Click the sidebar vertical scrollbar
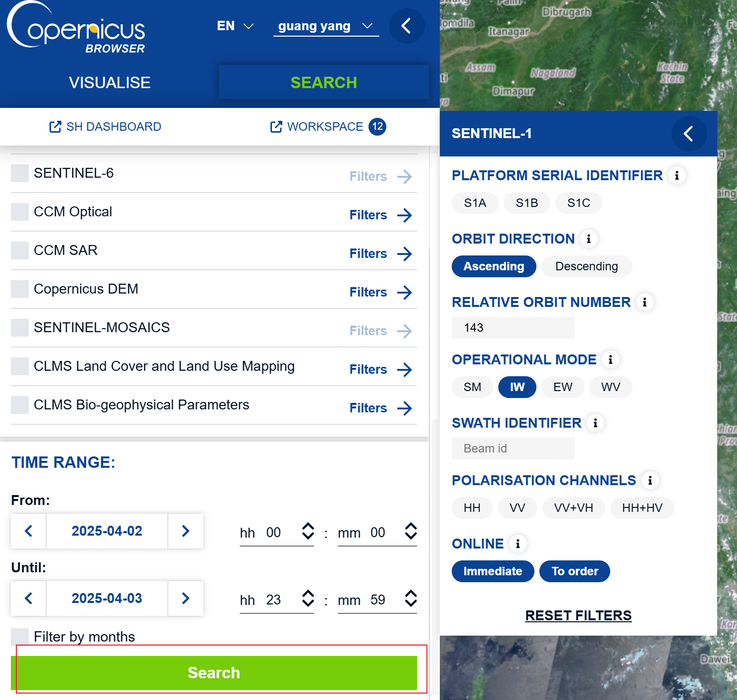The height and width of the screenshot is (700, 737). click(434, 557)
